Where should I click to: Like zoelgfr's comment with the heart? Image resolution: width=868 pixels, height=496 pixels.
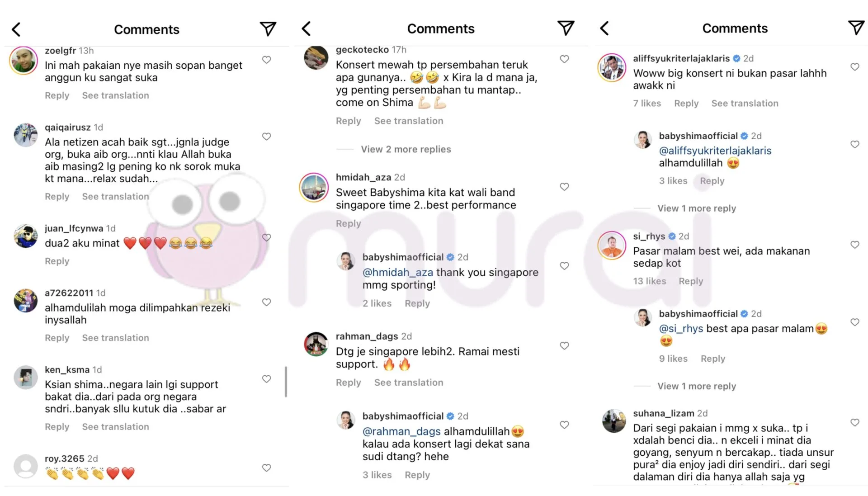point(267,60)
